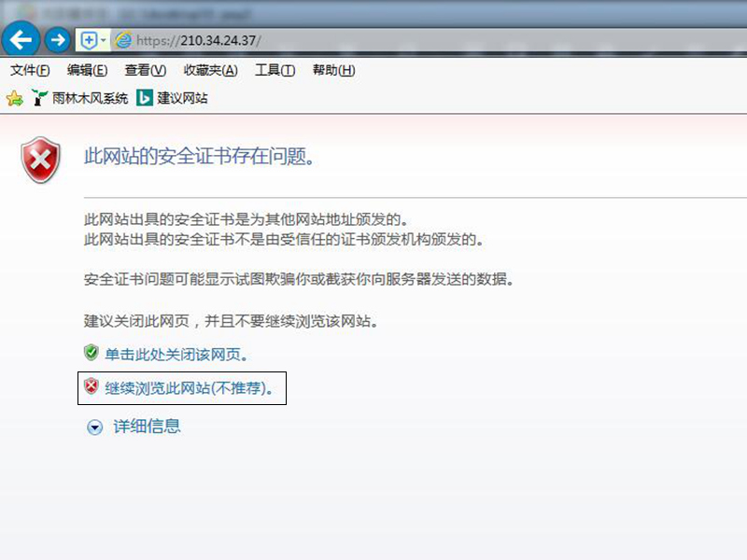Expand the 详细信息 section chevron
Screen dimensions: 747x560
(x=94, y=427)
